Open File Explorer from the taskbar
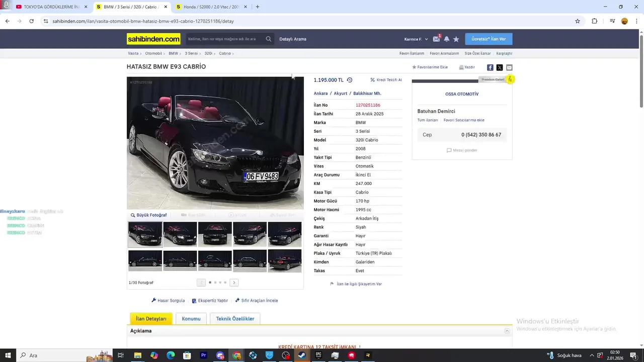Viewport: 644px width, 362px height. click(137, 355)
